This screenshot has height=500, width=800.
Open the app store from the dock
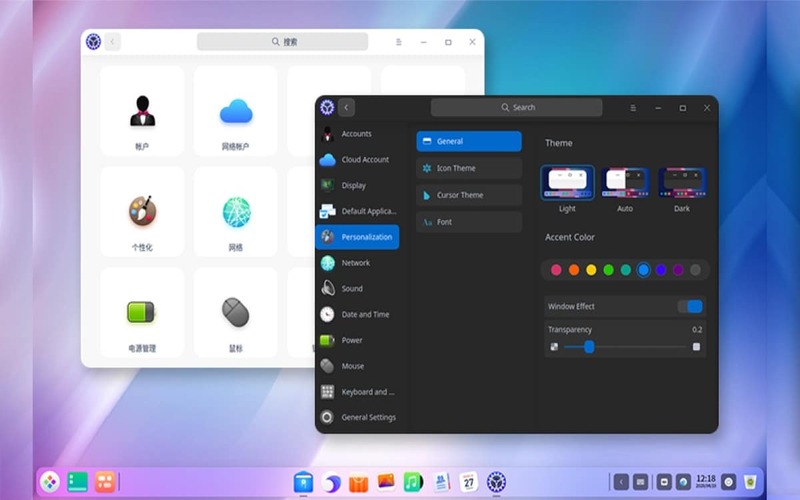[358, 483]
